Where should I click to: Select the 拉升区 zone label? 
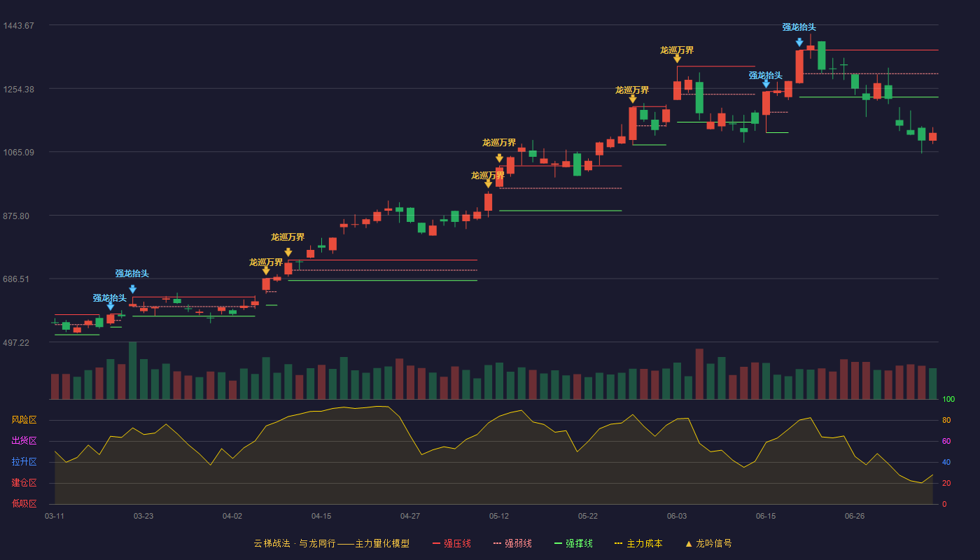tap(24, 462)
